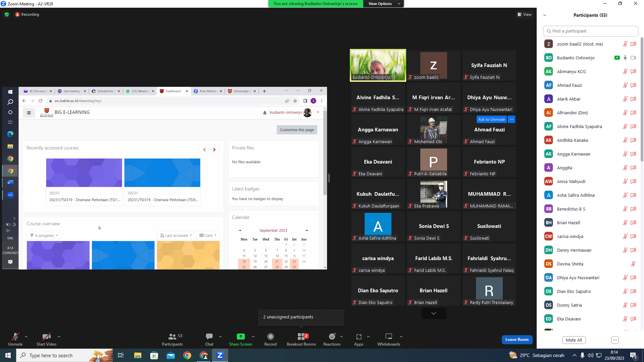Open Mail app from the taskbar
The height and width of the screenshot is (362, 644).
tap(171, 355)
